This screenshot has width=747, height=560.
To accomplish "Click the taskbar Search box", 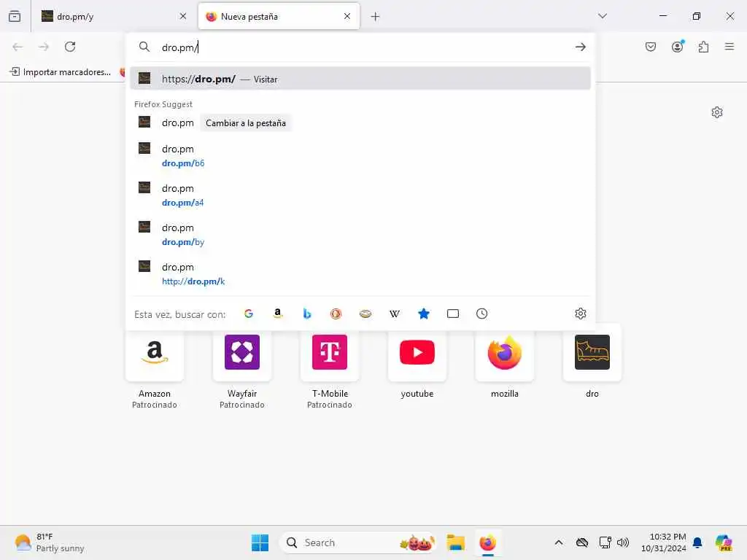I will coord(358,542).
